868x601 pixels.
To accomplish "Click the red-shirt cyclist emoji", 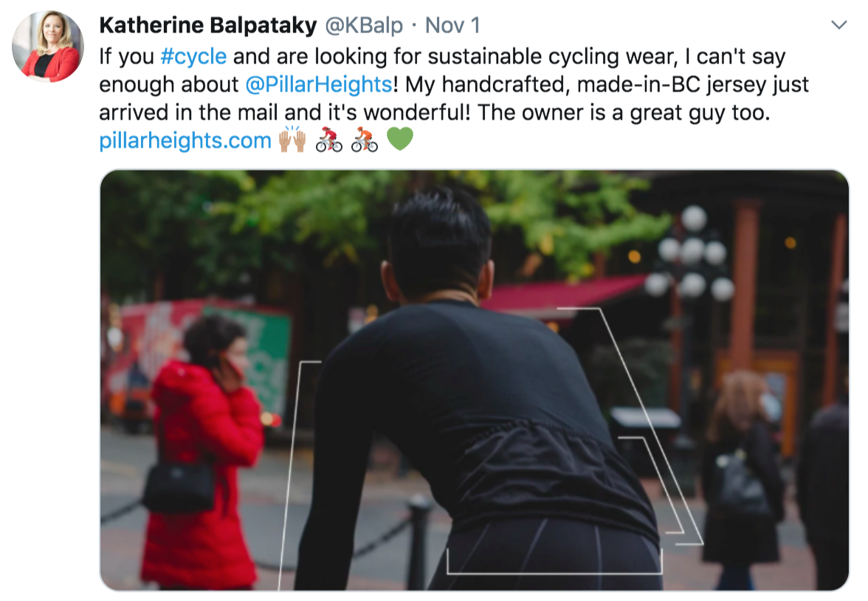I will coord(329,140).
